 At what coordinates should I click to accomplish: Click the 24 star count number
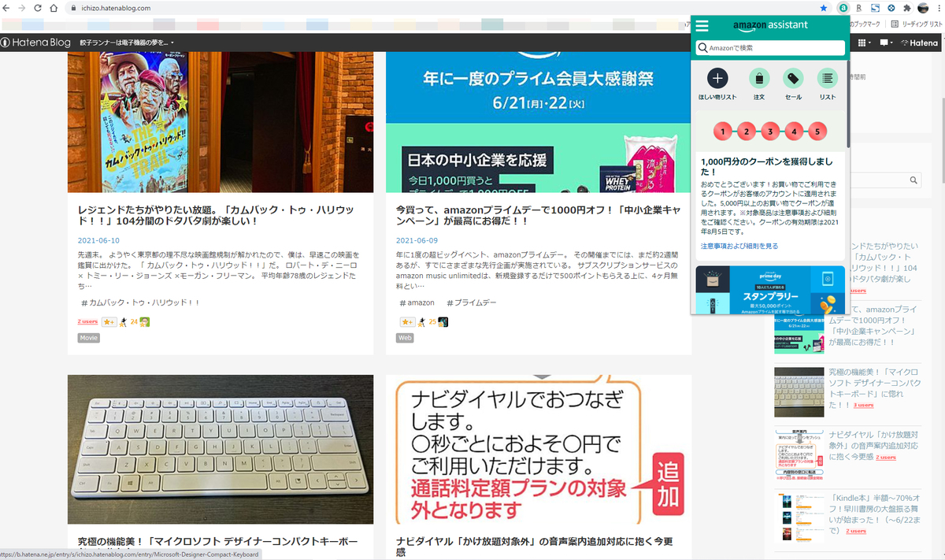pos(134,322)
